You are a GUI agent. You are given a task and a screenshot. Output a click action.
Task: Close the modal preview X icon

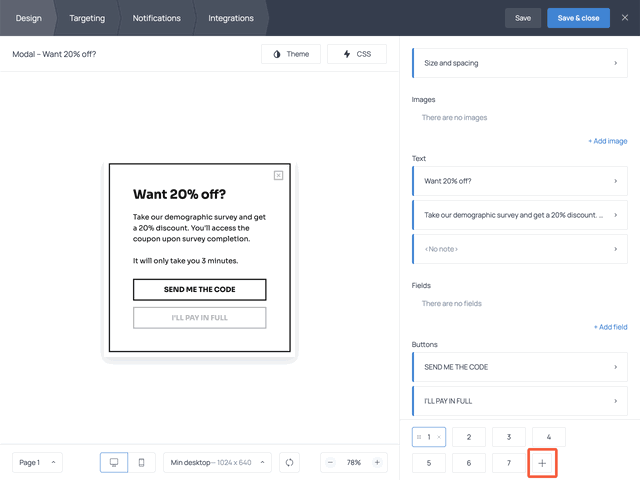pyautogui.click(x=278, y=175)
